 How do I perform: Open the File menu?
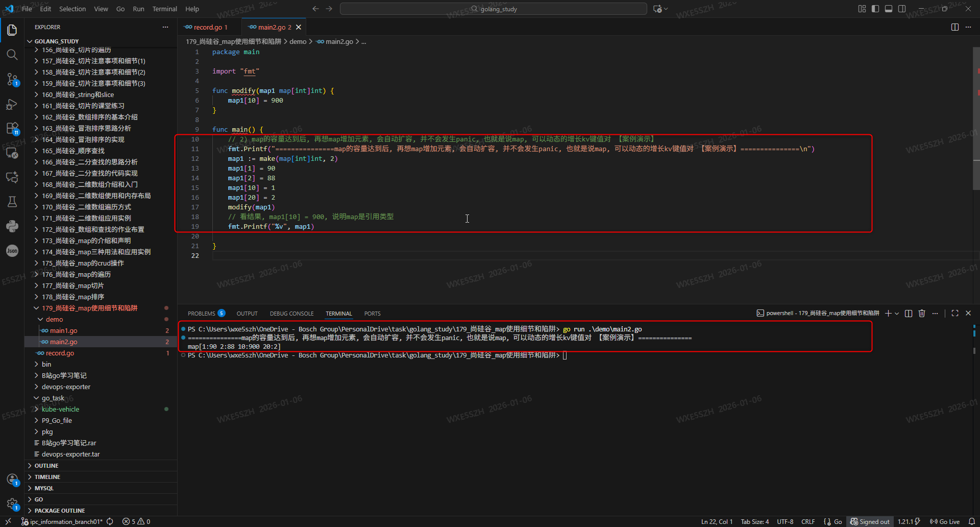click(x=27, y=9)
